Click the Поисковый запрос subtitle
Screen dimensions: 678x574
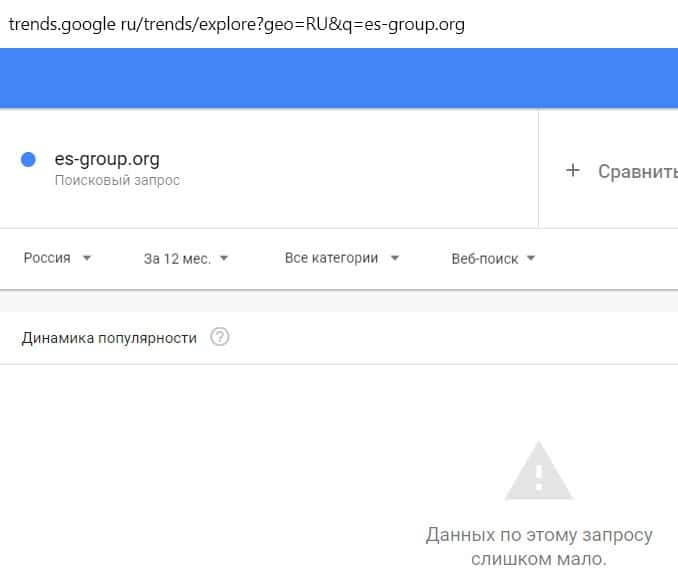click(117, 181)
